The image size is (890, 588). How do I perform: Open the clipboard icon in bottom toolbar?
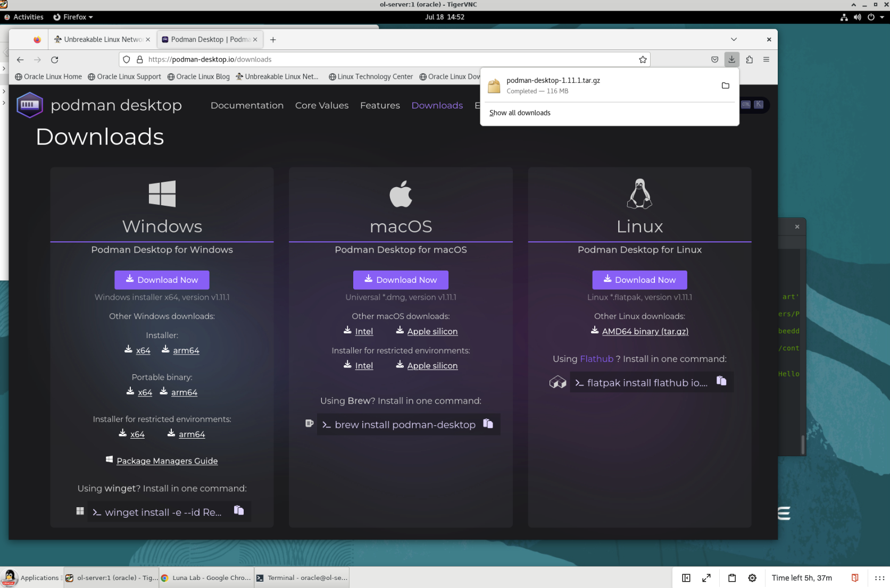coord(732,578)
